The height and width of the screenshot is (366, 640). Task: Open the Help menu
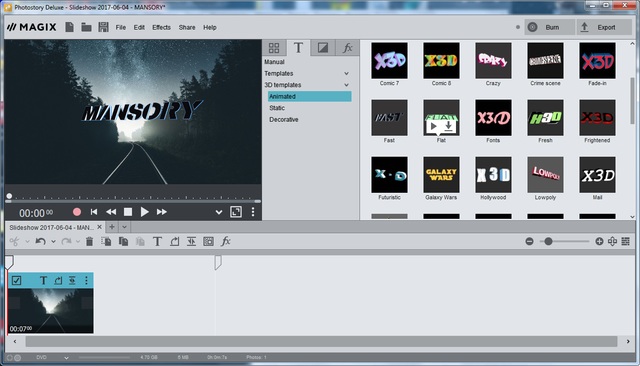coord(209,27)
